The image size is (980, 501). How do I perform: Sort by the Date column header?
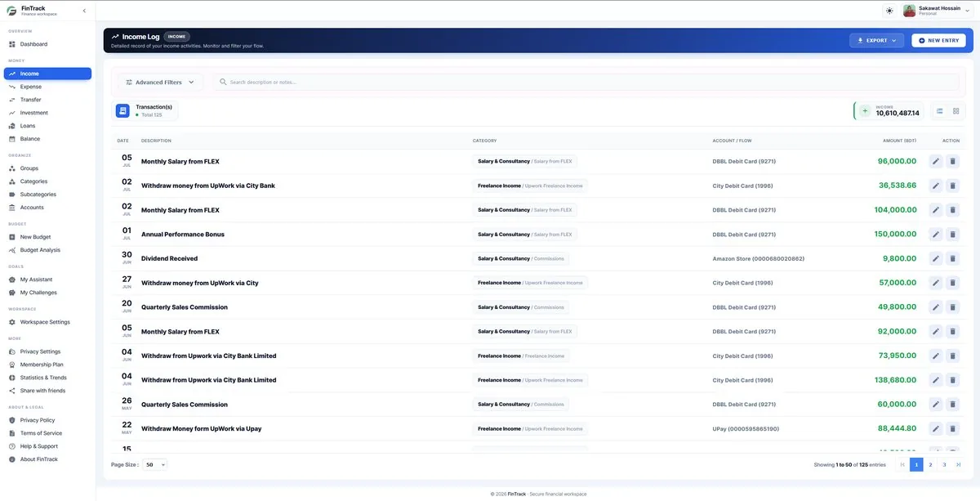[x=122, y=141]
